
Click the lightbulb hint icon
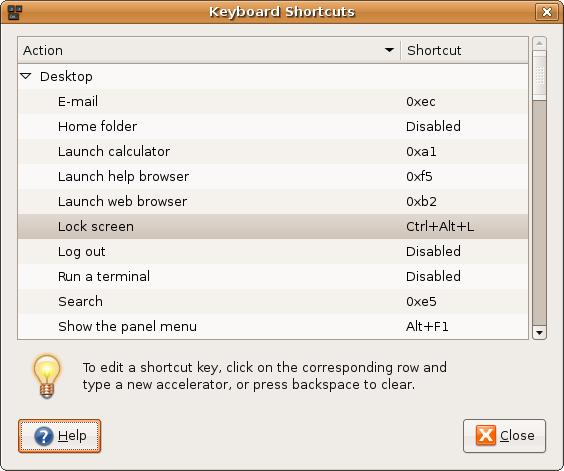click(x=47, y=376)
